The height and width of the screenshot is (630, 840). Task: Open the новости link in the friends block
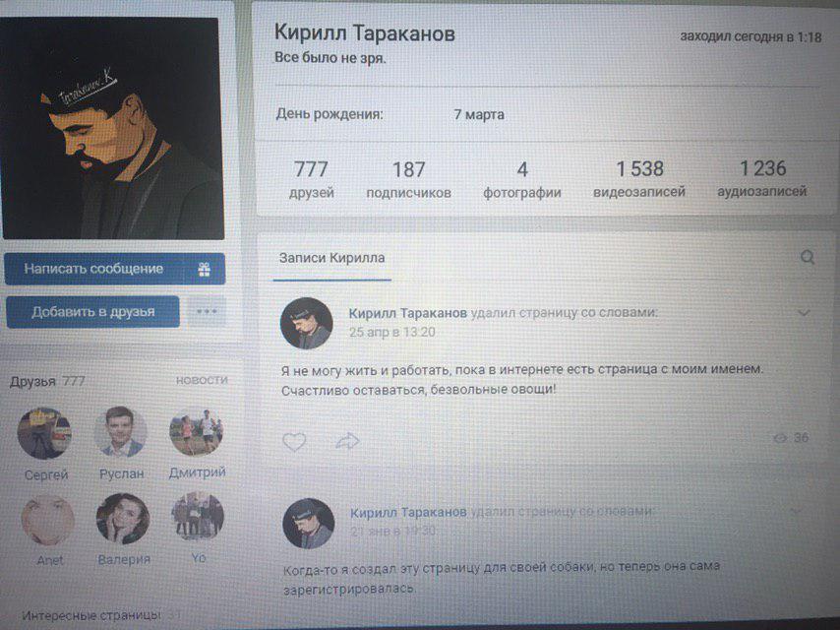coord(202,380)
